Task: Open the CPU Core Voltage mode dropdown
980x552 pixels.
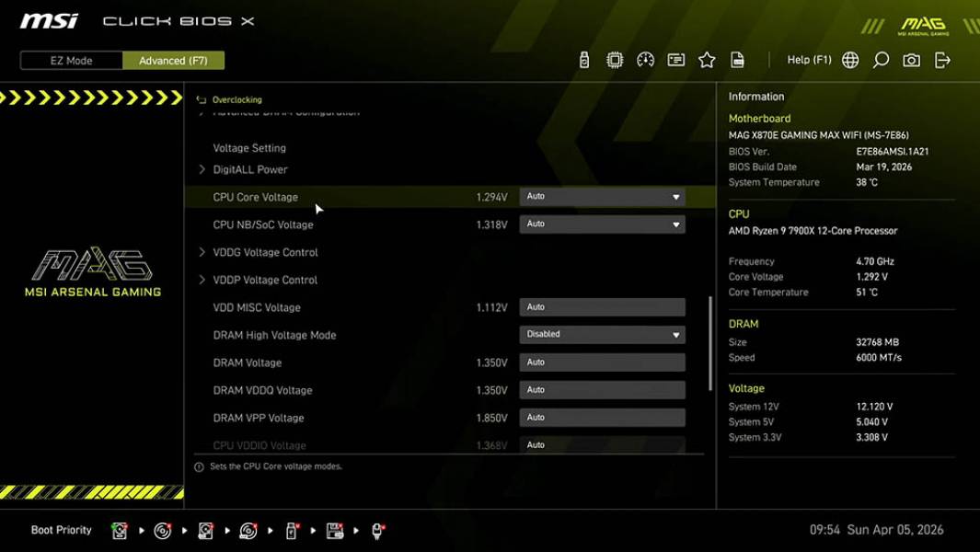Action: tap(602, 196)
